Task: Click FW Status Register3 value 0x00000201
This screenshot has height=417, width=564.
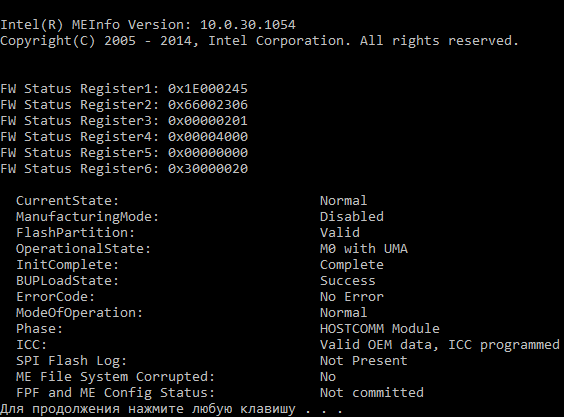Action: (x=208, y=121)
